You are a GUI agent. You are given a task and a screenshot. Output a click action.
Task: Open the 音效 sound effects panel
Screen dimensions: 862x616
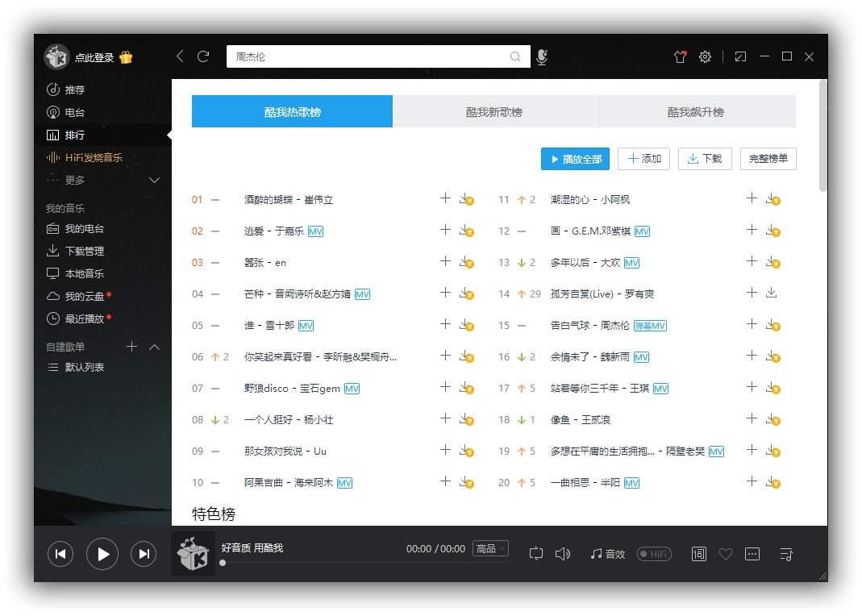607,554
